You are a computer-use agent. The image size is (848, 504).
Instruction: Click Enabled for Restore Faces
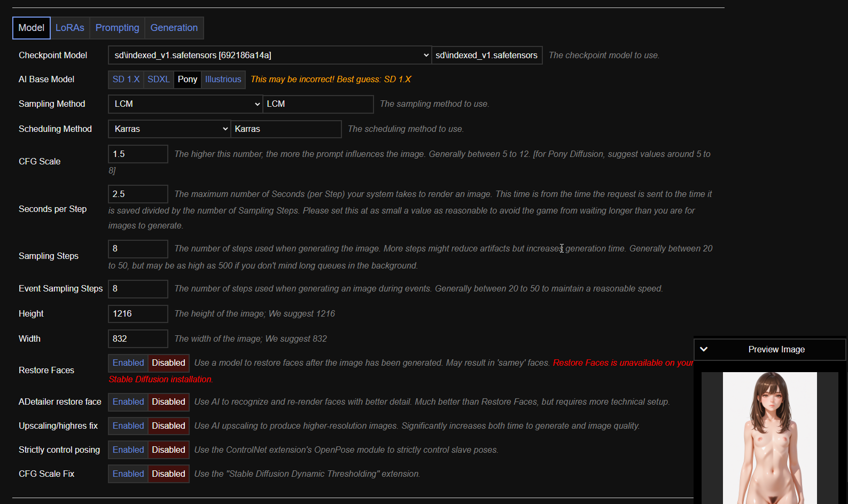pos(128,363)
